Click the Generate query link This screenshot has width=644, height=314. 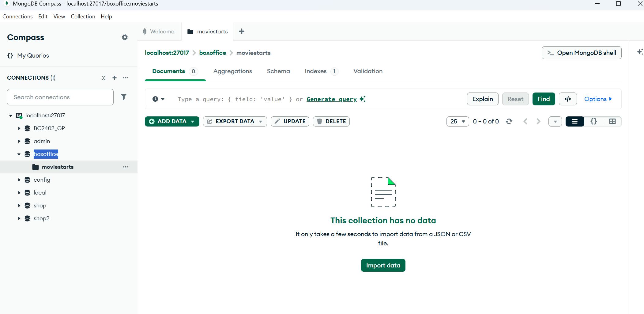click(x=332, y=99)
